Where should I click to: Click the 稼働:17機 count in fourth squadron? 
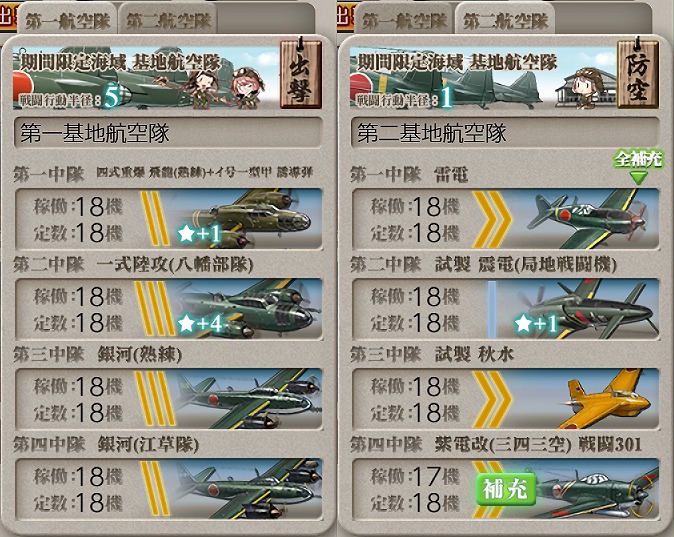[x=414, y=475]
